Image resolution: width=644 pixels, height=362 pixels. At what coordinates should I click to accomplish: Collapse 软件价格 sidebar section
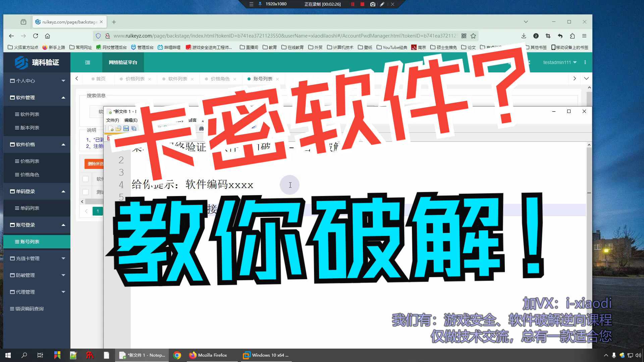37,144
